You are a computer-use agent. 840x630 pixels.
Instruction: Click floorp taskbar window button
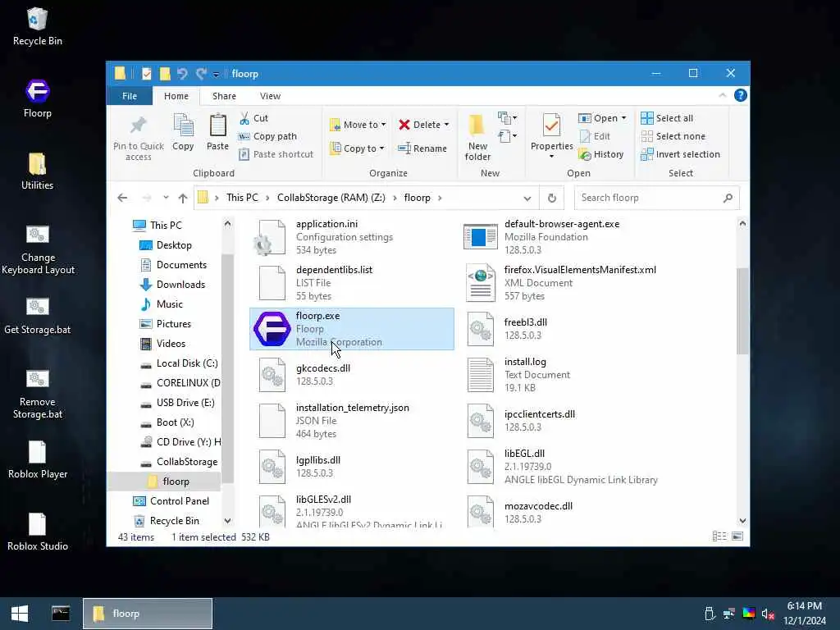[x=148, y=614]
